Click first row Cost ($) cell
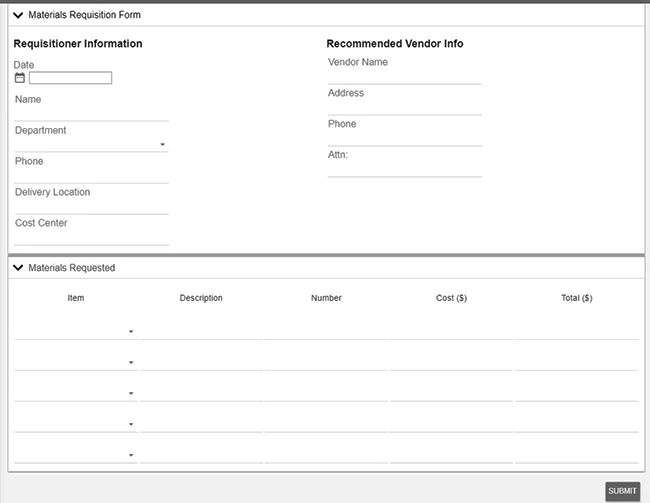Screen dimensions: 650x503 click(x=451, y=329)
